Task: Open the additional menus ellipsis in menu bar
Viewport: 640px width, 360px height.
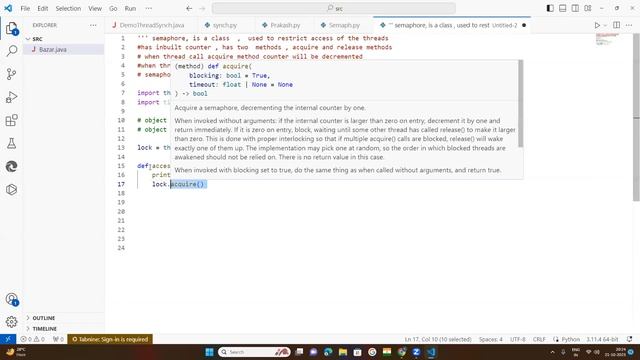Action: coord(149,8)
